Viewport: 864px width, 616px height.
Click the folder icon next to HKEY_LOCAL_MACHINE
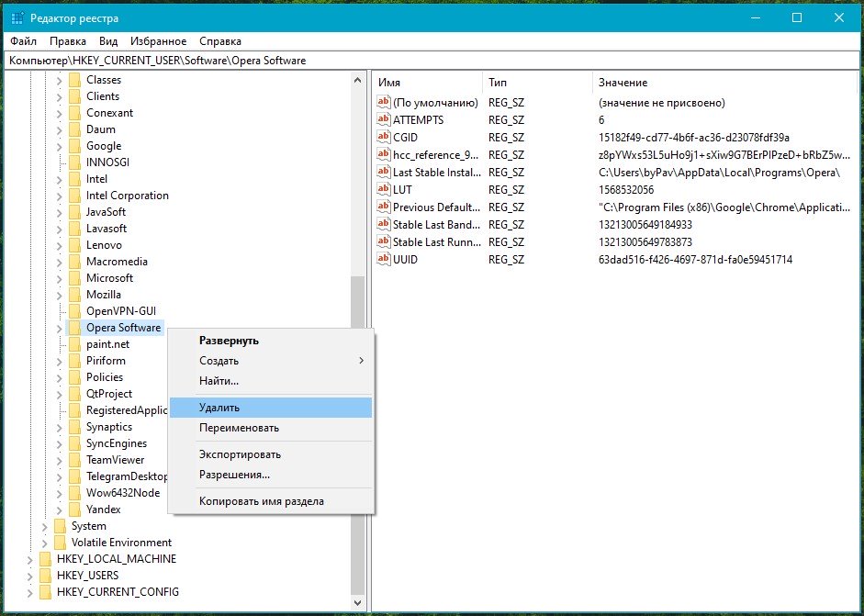46,559
